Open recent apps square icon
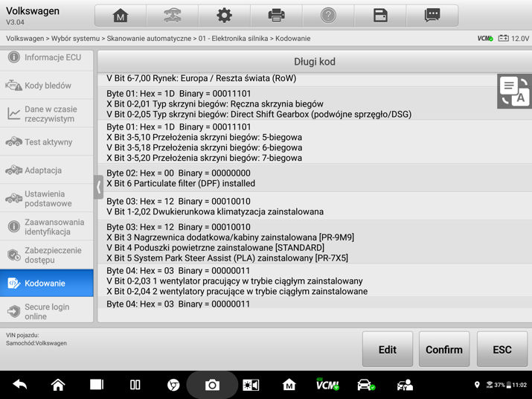The height and width of the screenshot is (399, 532). [x=97, y=385]
